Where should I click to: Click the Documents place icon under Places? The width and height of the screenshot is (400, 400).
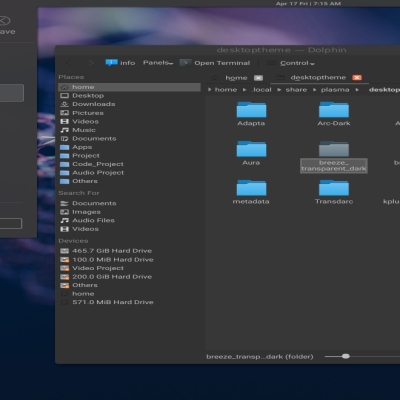coord(64,138)
